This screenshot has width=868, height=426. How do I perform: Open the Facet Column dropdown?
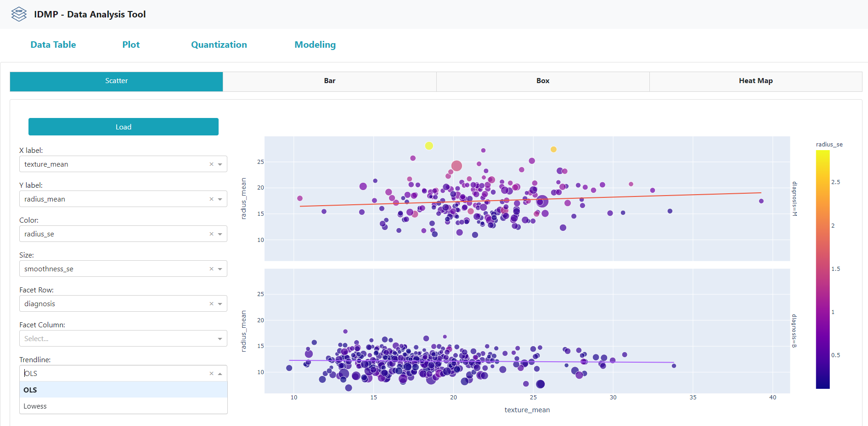[220, 338]
